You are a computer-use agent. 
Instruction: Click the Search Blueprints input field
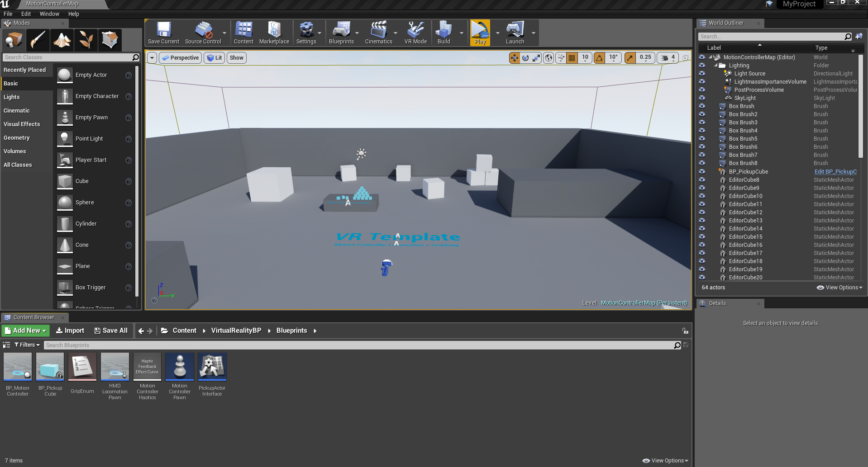363,345
